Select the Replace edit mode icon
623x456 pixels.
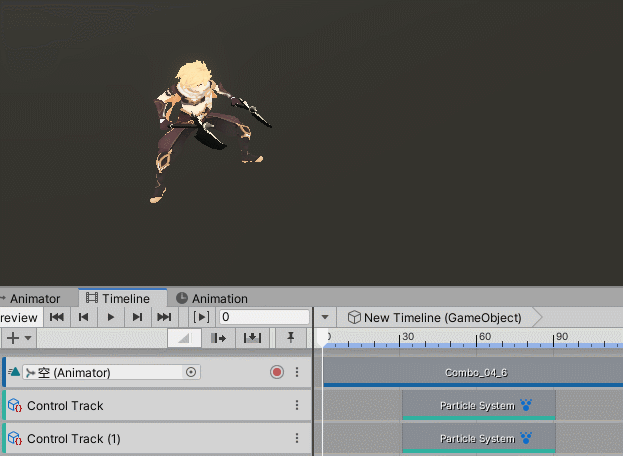[x=252, y=338]
